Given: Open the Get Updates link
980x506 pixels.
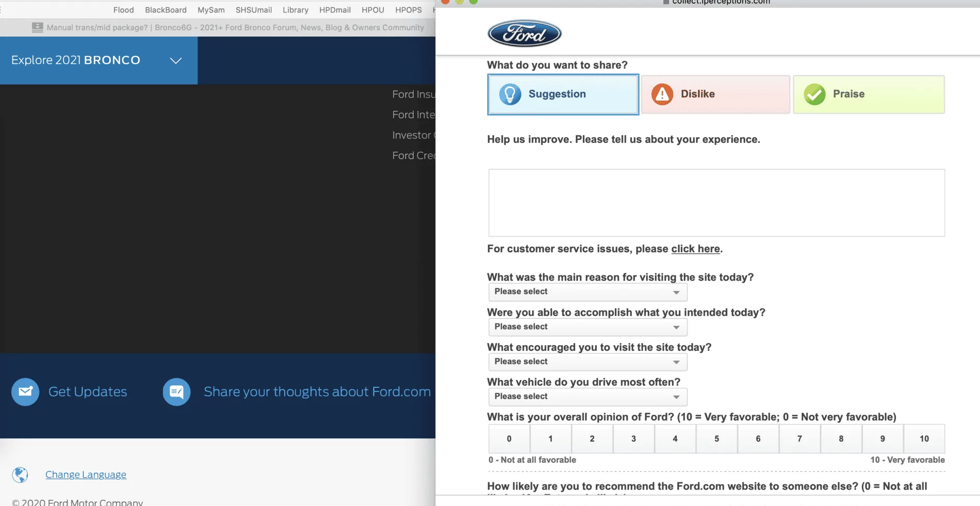Looking at the screenshot, I should [88, 392].
